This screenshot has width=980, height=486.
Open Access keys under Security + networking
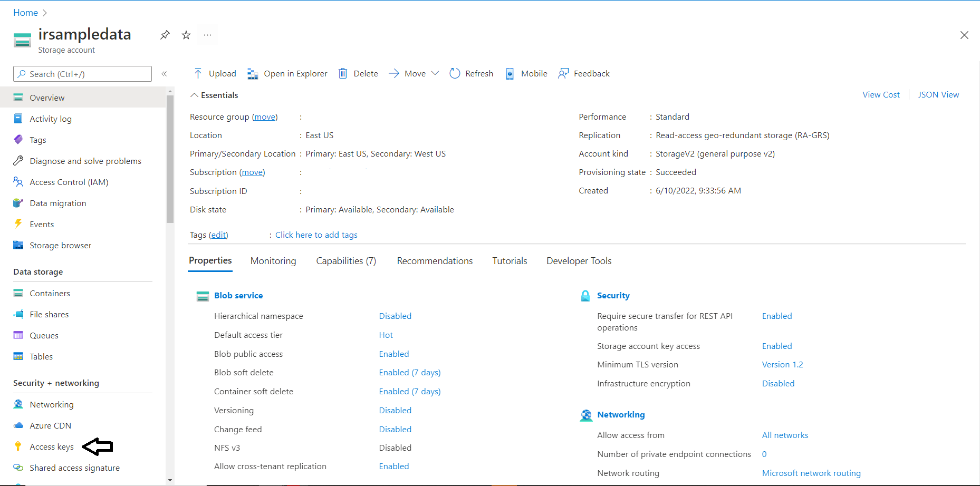click(51, 446)
